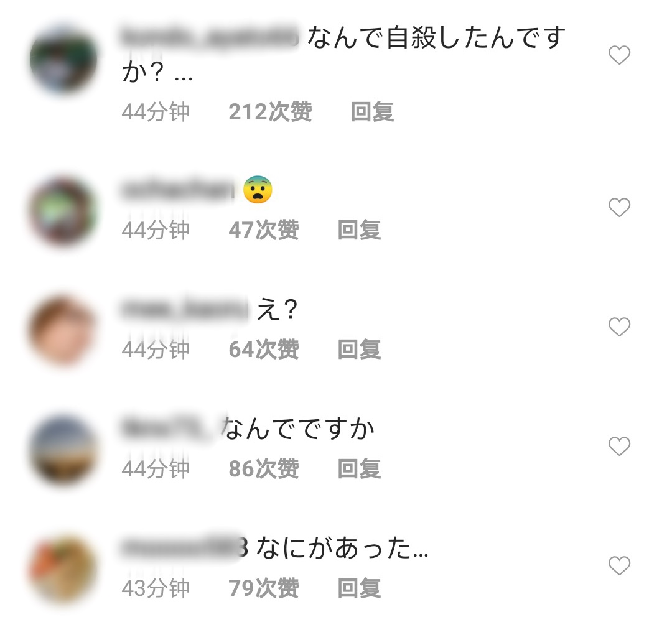Open the 64次赞 likes list
Image resolution: width=672 pixels, height=617 pixels.
(264, 350)
